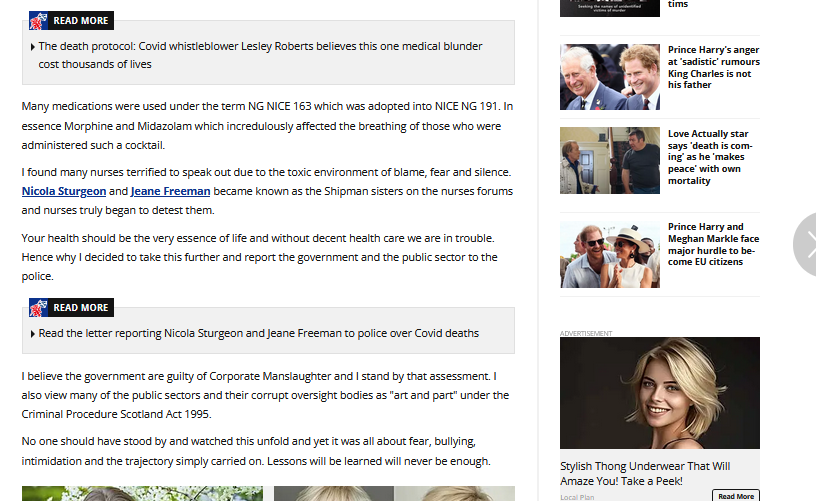Screen dimensions: 816x501
Task: Open Prince Harry's anger at 'sadistic' rumours headline
Action: coord(713,67)
